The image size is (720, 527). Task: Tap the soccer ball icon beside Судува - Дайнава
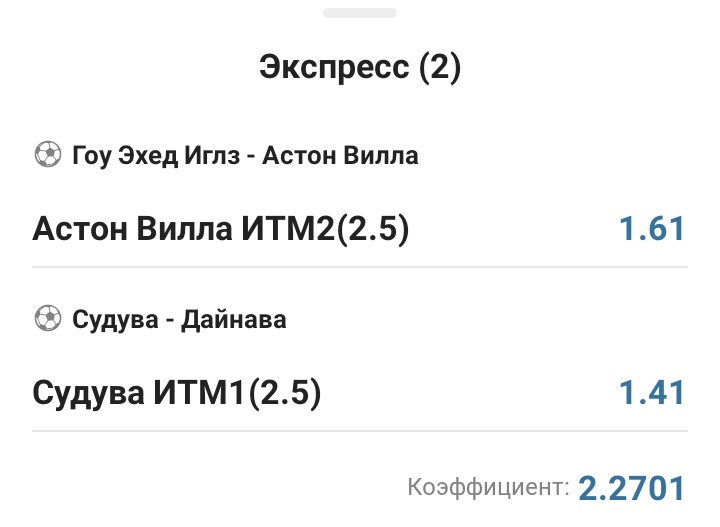pyautogui.click(x=47, y=319)
